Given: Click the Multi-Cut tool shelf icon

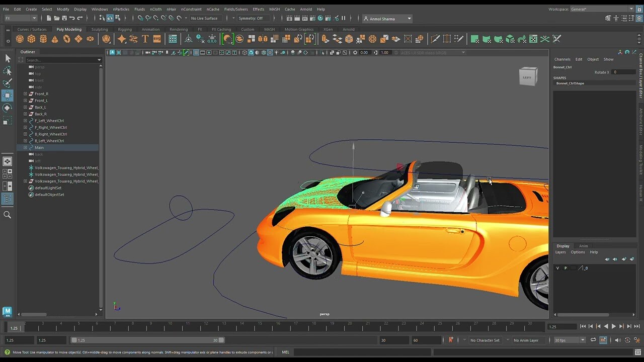Looking at the screenshot, I should pyautogui.click(x=435, y=39).
